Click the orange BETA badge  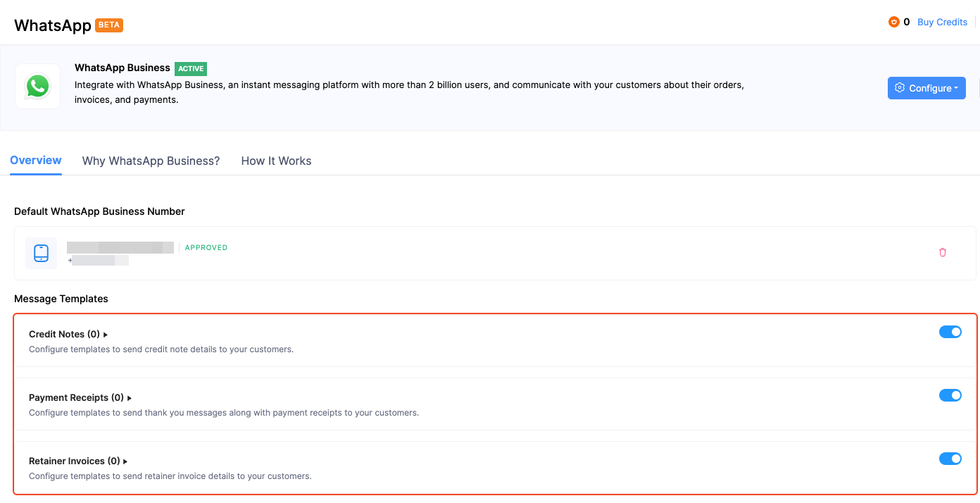[109, 25]
